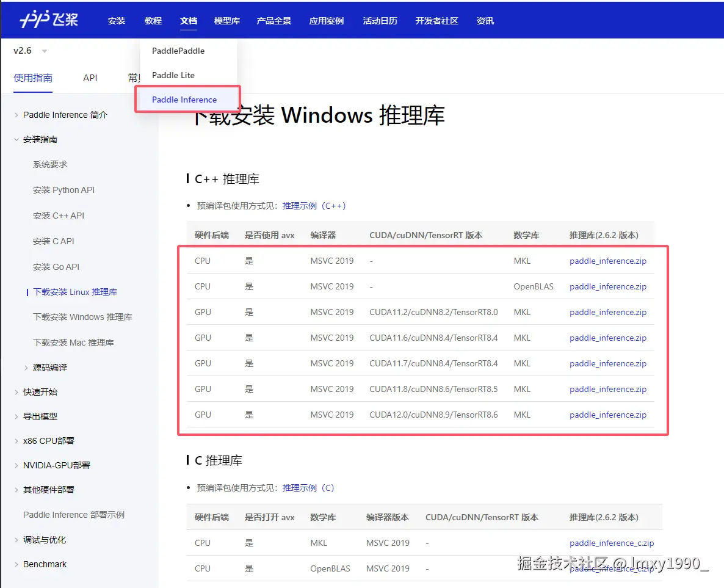The image size is (724, 588).
Task: Open the 文档 nav menu
Action: pyautogui.click(x=189, y=21)
